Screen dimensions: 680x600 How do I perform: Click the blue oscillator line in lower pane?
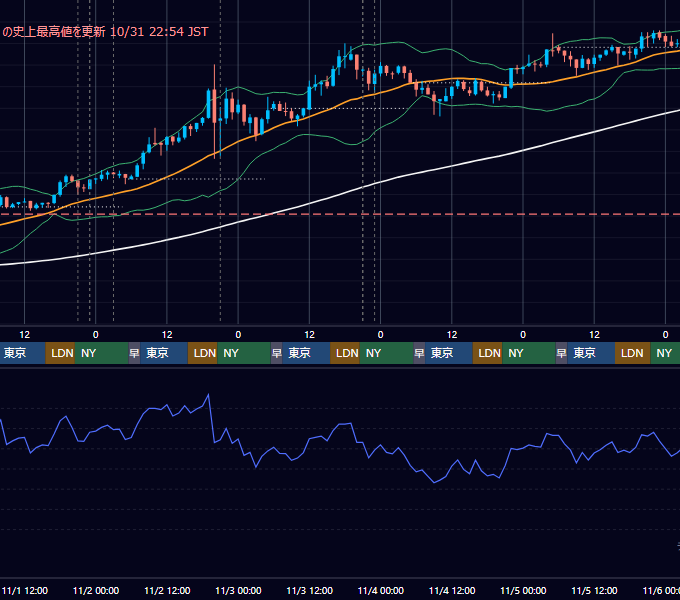[340, 438]
